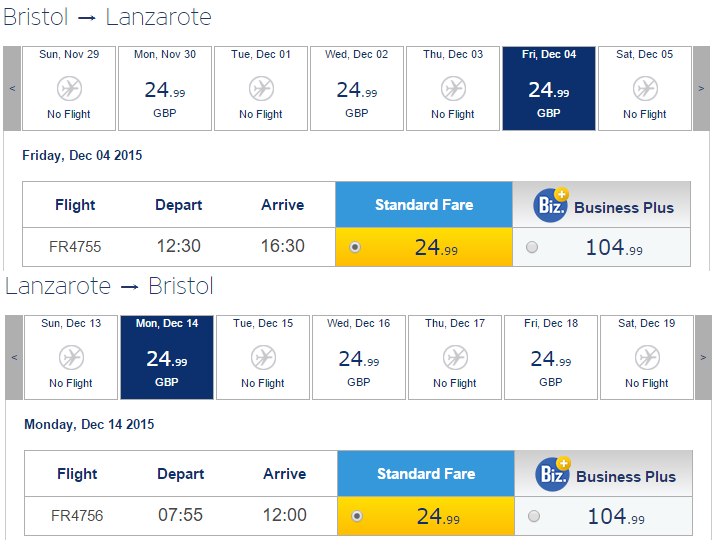Select Standard Fare 24.99 radio for FR4755

pos(355,247)
